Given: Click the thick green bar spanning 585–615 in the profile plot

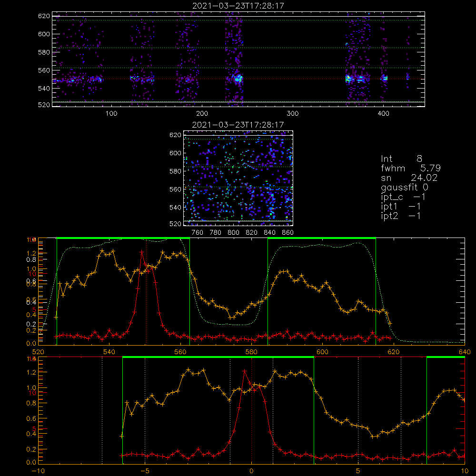Looking at the screenshot, I should [322, 238].
